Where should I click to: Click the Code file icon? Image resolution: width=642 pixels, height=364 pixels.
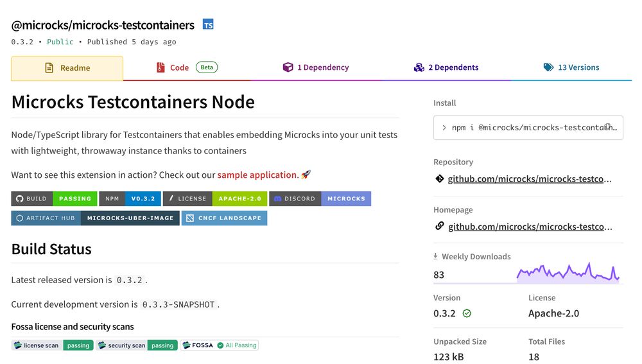(160, 67)
